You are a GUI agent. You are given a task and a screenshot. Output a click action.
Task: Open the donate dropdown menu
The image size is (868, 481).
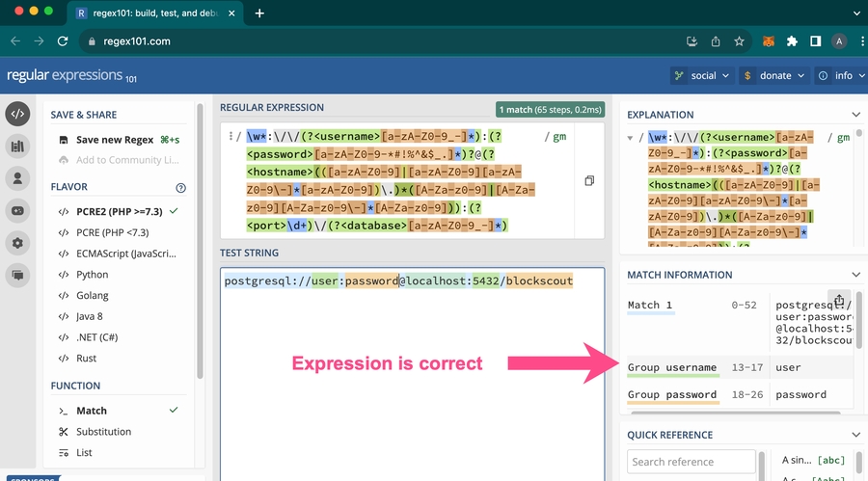[x=774, y=76]
